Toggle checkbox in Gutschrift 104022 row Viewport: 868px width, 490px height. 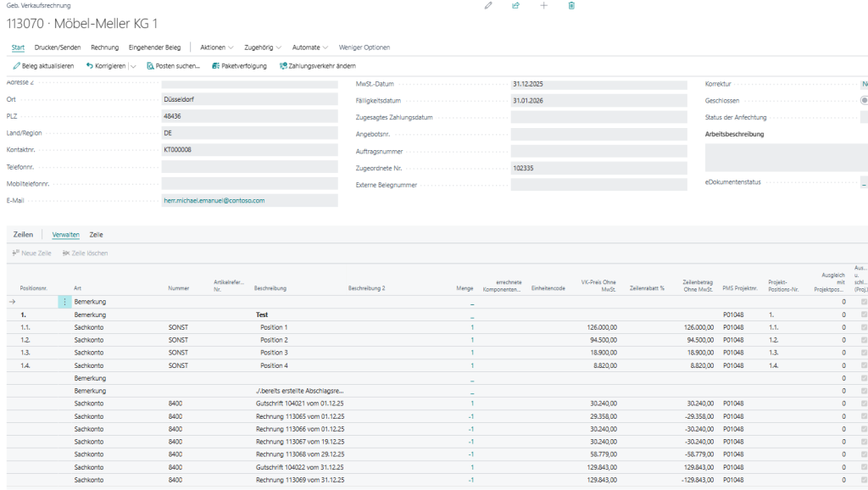pyautogui.click(x=864, y=467)
